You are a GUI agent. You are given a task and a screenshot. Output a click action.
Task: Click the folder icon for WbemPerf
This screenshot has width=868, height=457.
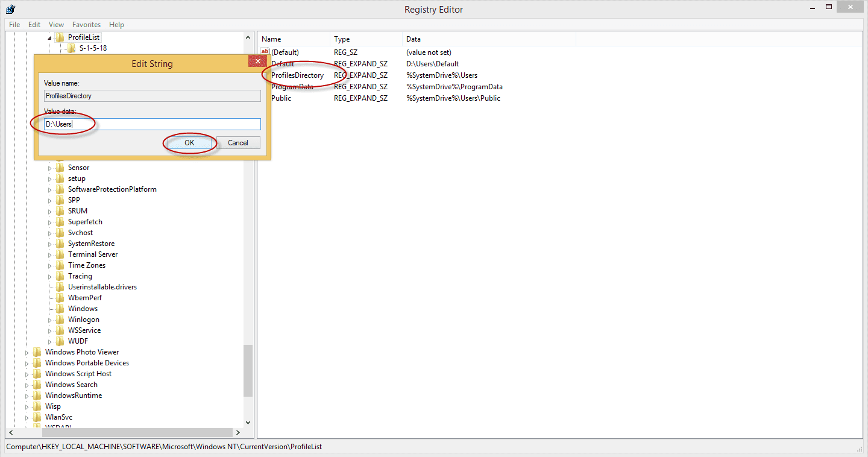pos(60,297)
